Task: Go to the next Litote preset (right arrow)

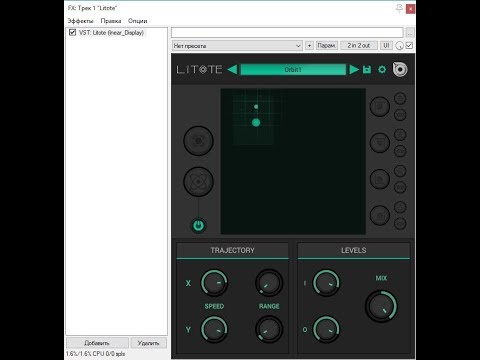Action: point(354,69)
